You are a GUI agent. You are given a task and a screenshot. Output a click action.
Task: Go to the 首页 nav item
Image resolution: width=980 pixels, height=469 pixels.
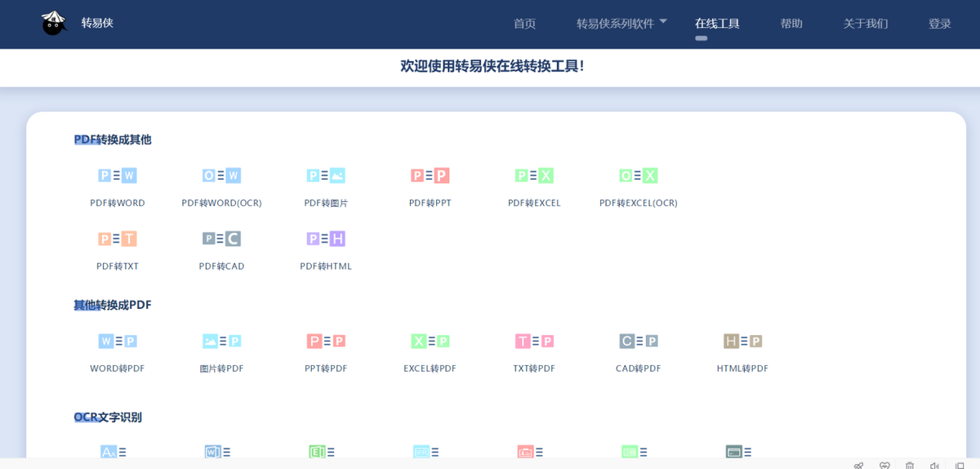tap(524, 24)
